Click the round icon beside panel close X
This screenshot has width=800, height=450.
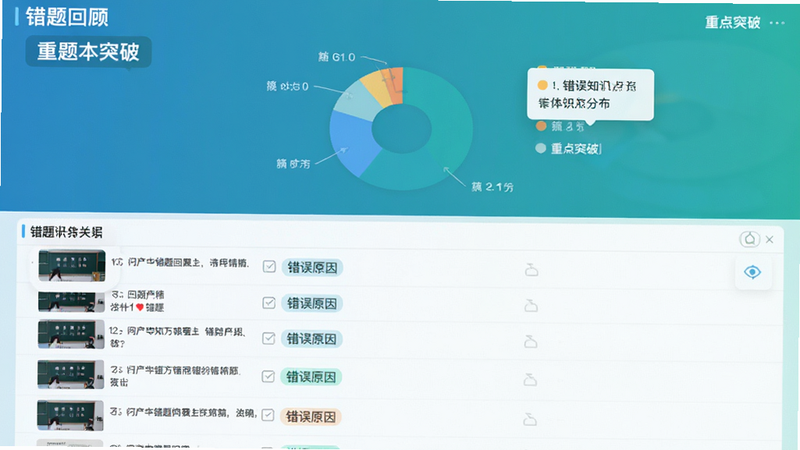pyautogui.click(x=749, y=239)
